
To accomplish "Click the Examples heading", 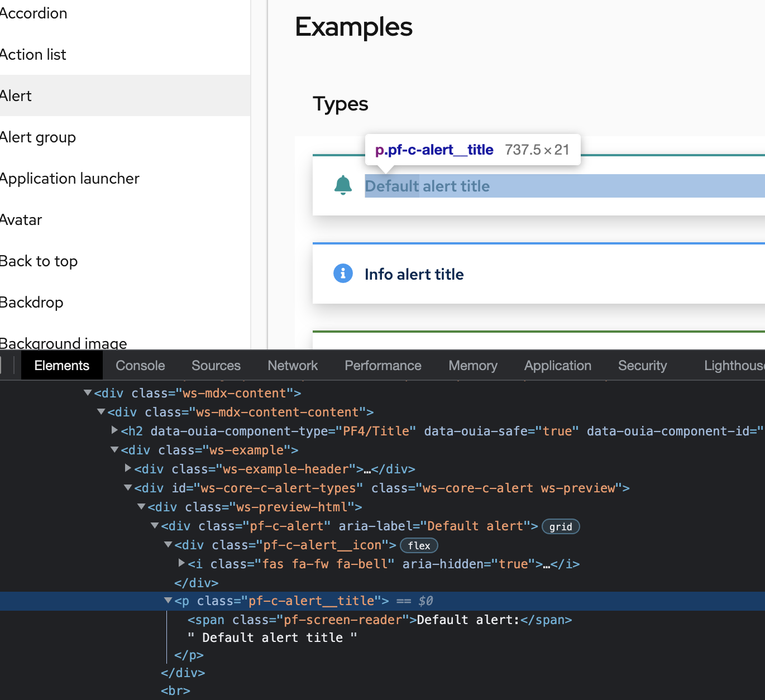I will pyautogui.click(x=354, y=27).
